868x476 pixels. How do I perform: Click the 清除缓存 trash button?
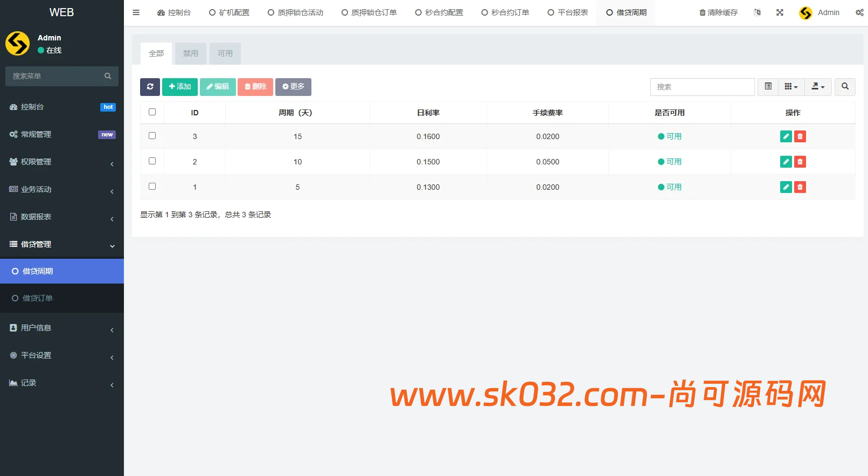[x=718, y=12]
